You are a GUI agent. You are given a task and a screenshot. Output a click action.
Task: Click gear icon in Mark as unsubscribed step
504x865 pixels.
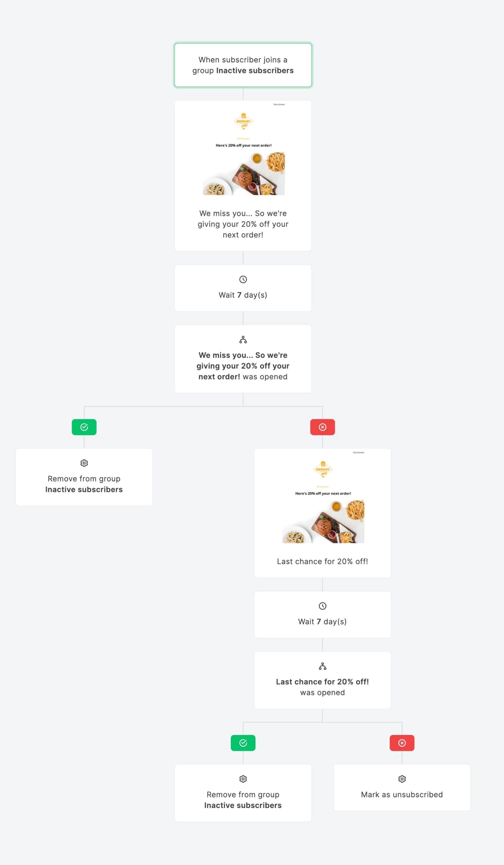pyautogui.click(x=402, y=779)
